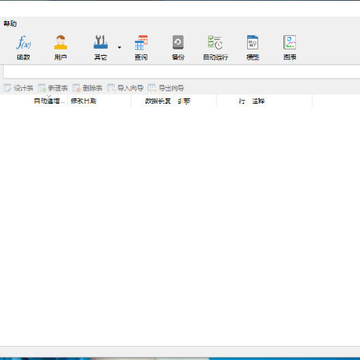Open the 自动运行 (Automation) toolbar icon
The image size is (360, 360).
pyautogui.click(x=215, y=48)
